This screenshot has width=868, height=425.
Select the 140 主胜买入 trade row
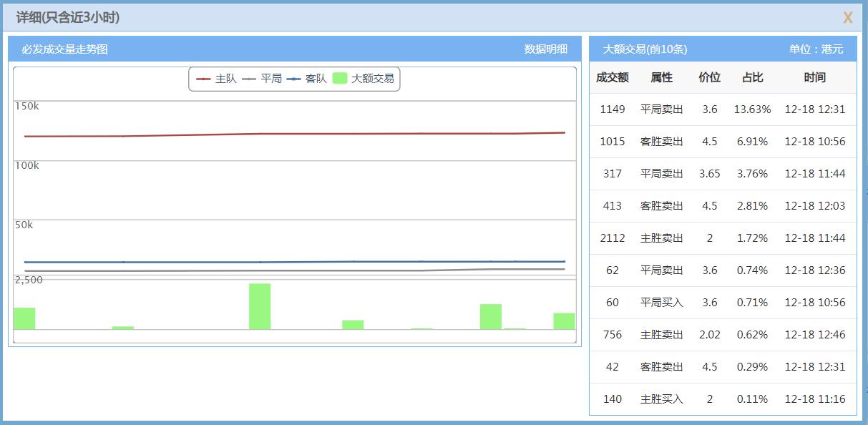tap(716, 399)
